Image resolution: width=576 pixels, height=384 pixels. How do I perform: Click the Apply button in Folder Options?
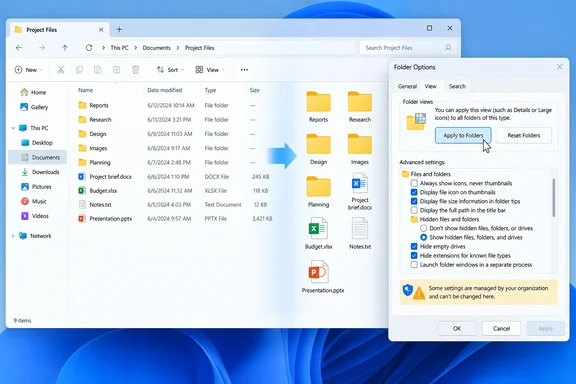click(x=546, y=329)
